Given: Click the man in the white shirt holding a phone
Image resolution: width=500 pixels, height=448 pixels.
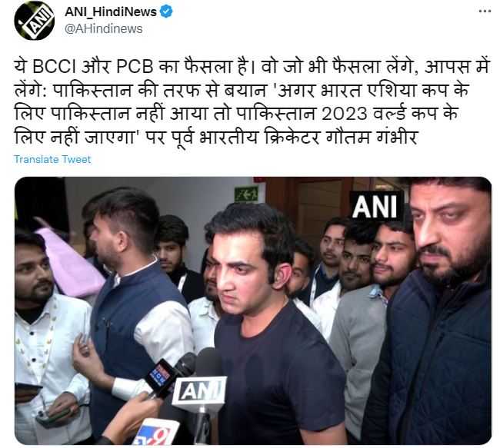Looking at the screenshot, I should pos(48,334).
